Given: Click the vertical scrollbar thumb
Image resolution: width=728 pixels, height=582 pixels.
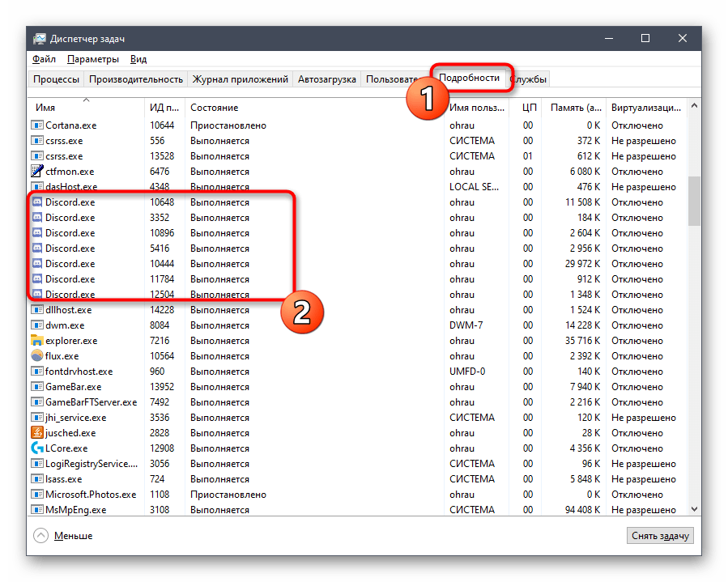Looking at the screenshot, I should [x=694, y=201].
